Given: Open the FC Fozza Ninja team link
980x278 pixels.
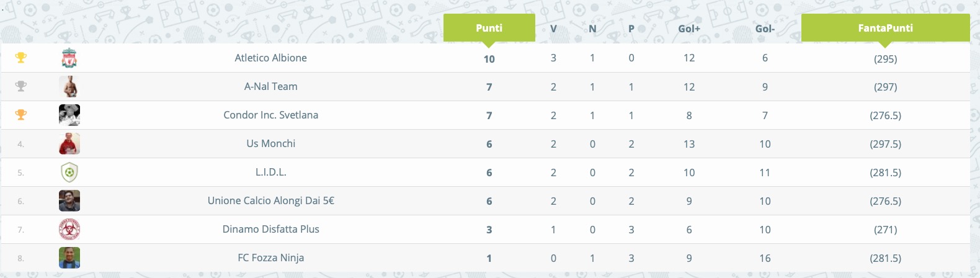Looking at the screenshot, I should coord(271,258).
